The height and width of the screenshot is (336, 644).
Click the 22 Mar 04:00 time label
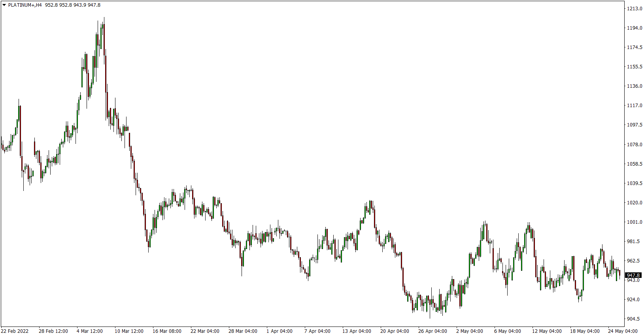[x=205, y=331]
